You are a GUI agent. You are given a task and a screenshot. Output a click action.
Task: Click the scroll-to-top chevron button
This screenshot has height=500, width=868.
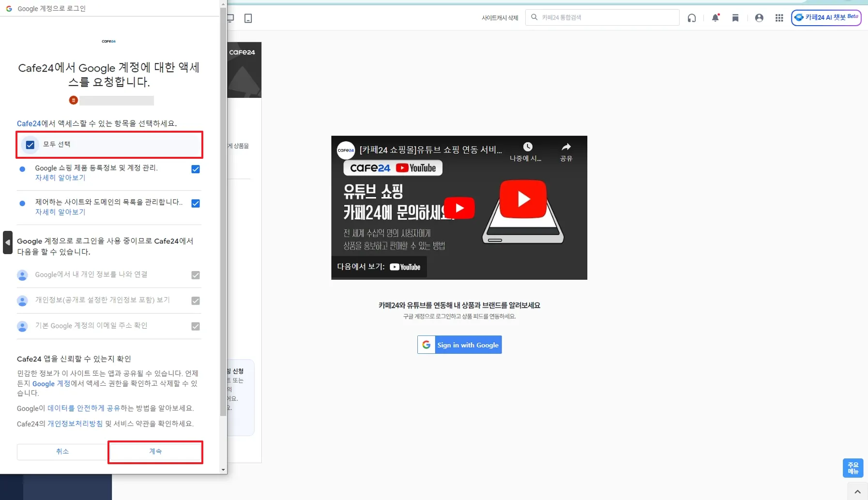(857, 492)
